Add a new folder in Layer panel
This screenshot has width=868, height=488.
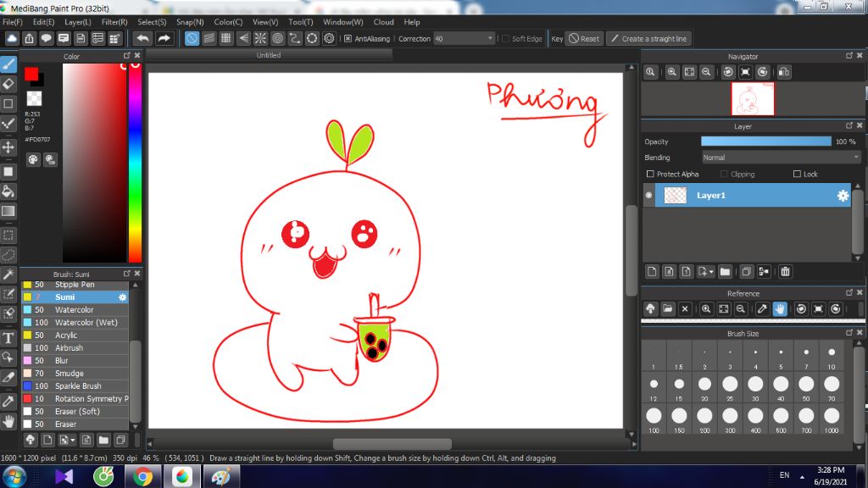coord(725,272)
